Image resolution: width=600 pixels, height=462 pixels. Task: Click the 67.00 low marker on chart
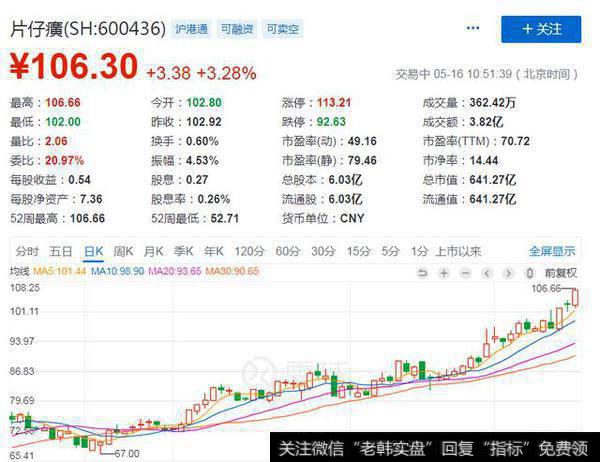[x=127, y=454]
